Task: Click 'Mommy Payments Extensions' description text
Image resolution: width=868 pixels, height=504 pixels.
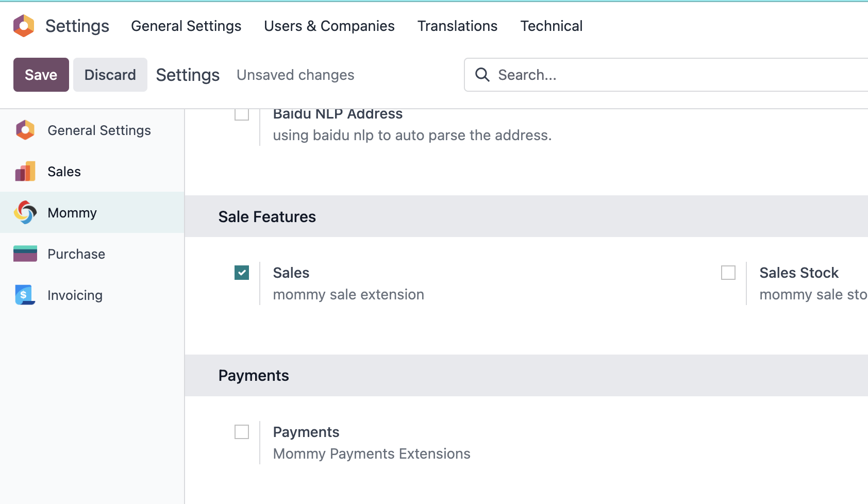Action: click(372, 453)
